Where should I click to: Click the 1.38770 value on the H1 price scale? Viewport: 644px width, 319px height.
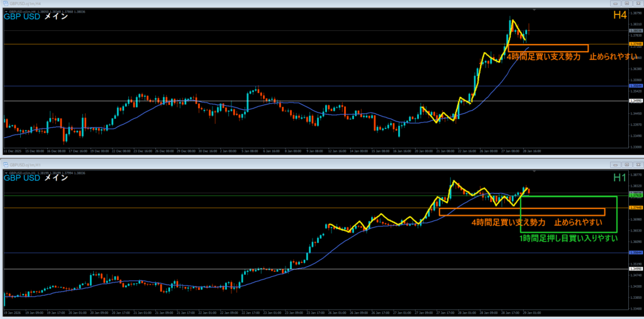point(635,175)
